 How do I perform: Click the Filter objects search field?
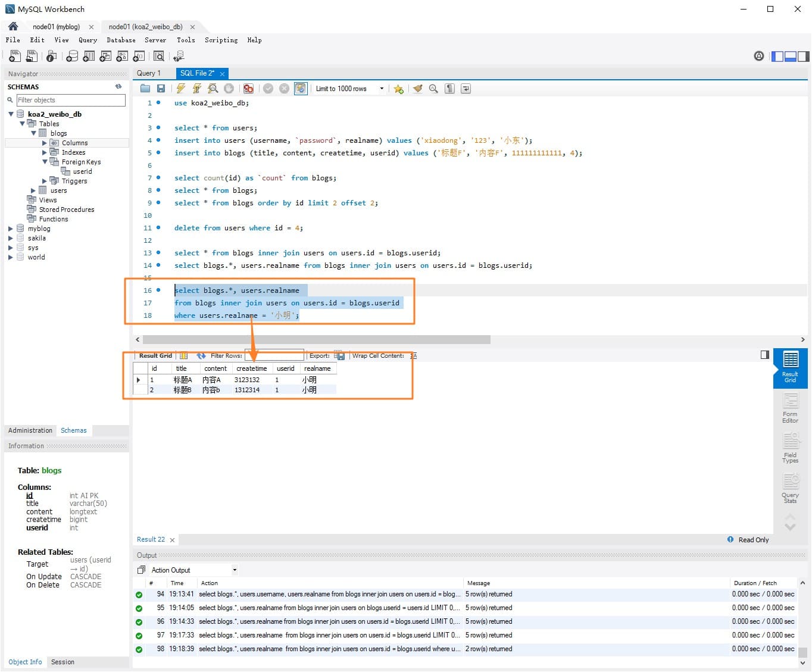point(70,100)
